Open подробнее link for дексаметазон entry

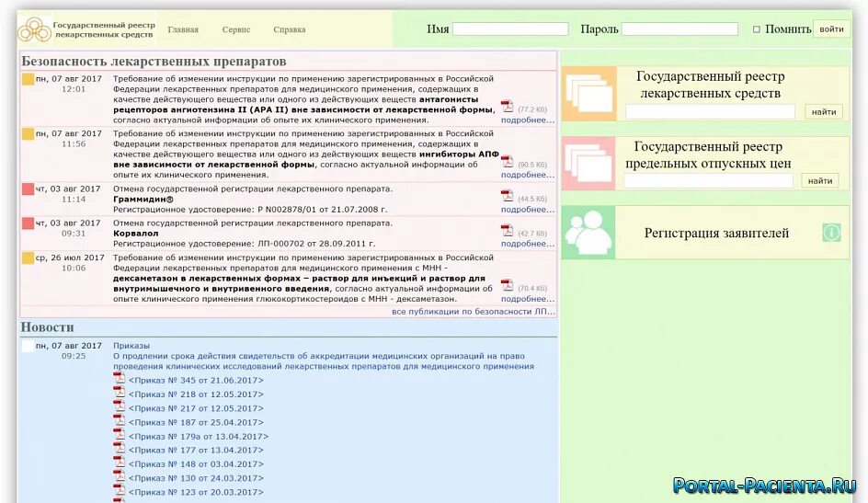click(x=528, y=299)
